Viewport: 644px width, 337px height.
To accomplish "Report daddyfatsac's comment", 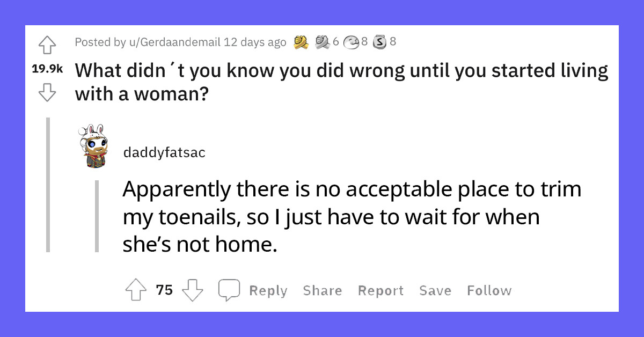I will pos(380,290).
